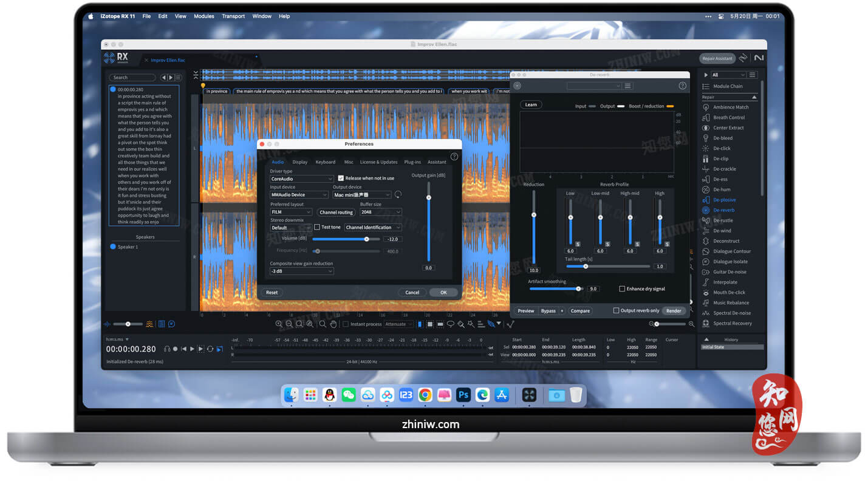The width and height of the screenshot is (868, 484).
Task: Enable the Test tone checkbox
Action: pyautogui.click(x=317, y=227)
